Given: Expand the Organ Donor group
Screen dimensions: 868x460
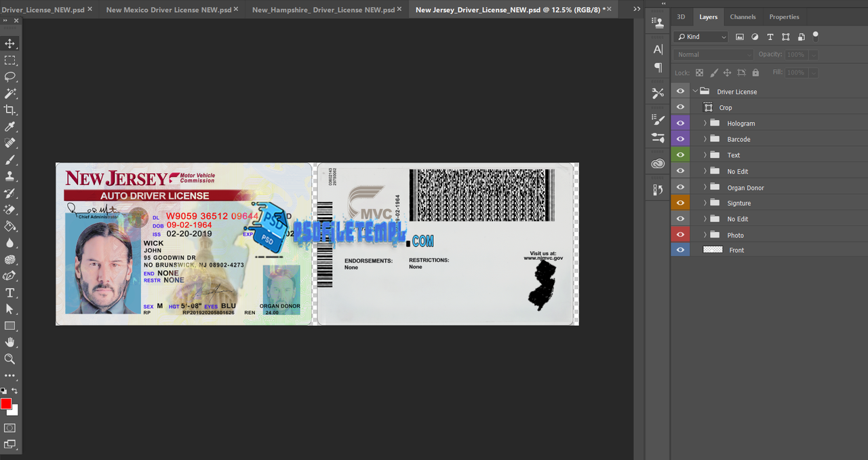Looking at the screenshot, I should [x=705, y=187].
